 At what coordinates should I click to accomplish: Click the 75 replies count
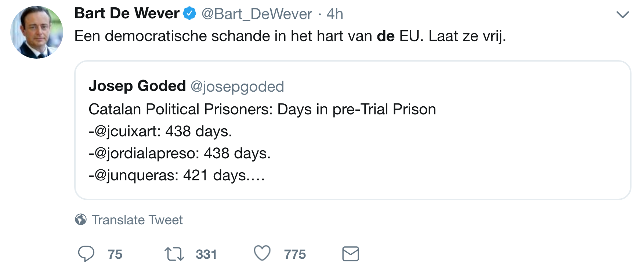point(115,254)
